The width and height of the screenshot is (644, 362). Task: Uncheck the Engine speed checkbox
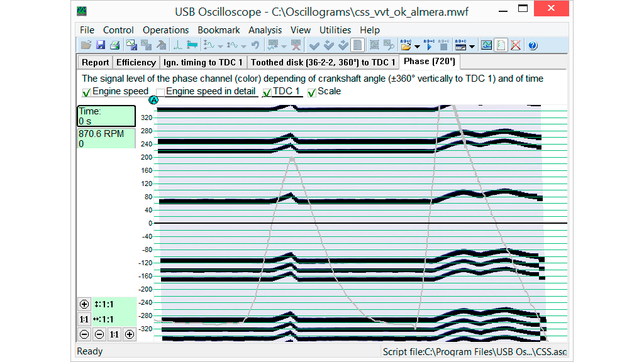(x=87, y=92)
